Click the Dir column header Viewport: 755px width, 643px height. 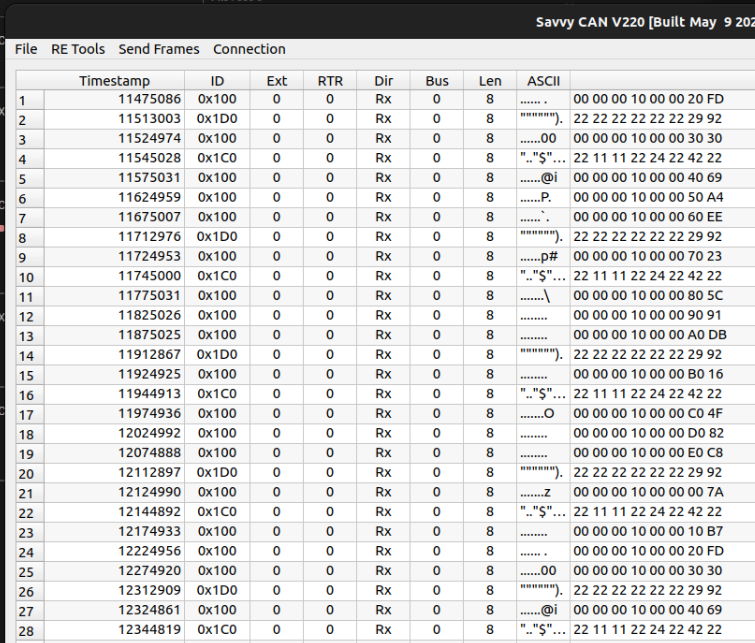pos(383,80)
